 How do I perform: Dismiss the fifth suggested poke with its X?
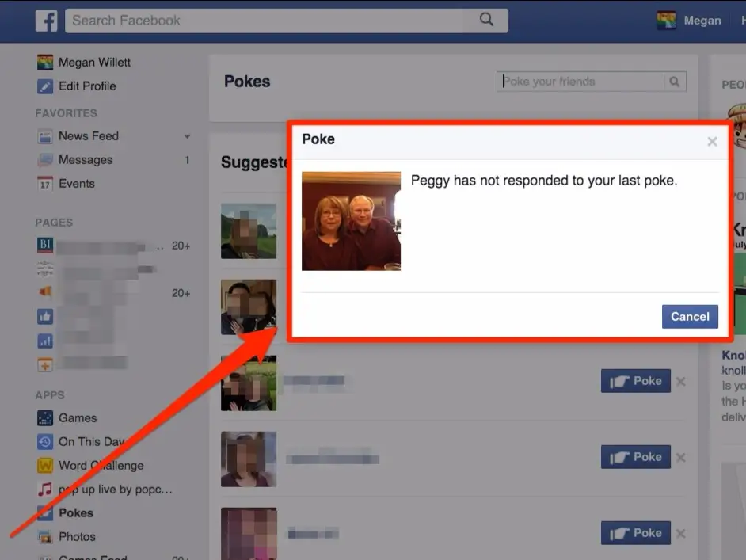681,534
